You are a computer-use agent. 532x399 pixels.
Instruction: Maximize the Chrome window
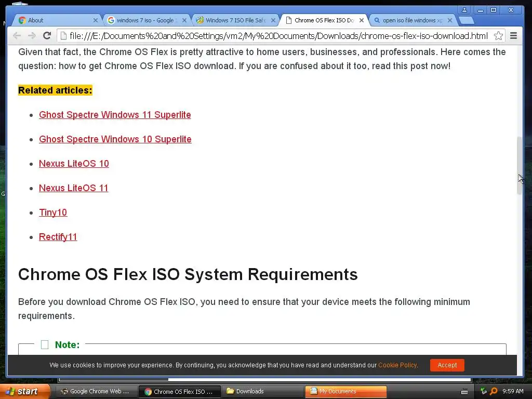(494, 10)
